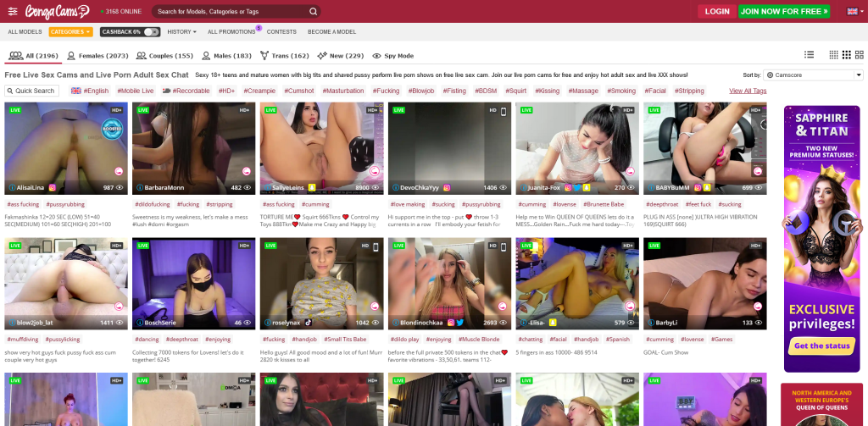Select the small thumbnails grid icon
Screen dimensions: 868x426
pyautogui.click(x=834, y=55)
